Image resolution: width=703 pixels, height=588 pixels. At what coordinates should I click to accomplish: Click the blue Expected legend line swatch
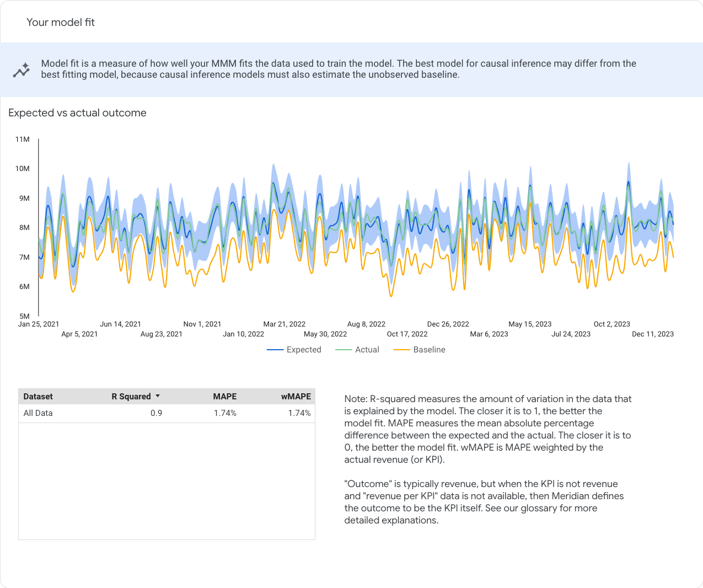point(275,350)
